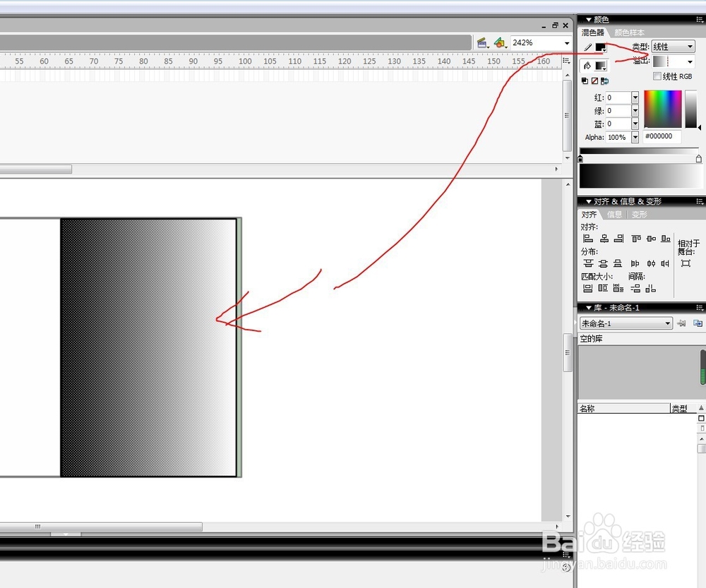Click distribute top edge icon
The height and width of the screenshot is (588, 706).
588,263
